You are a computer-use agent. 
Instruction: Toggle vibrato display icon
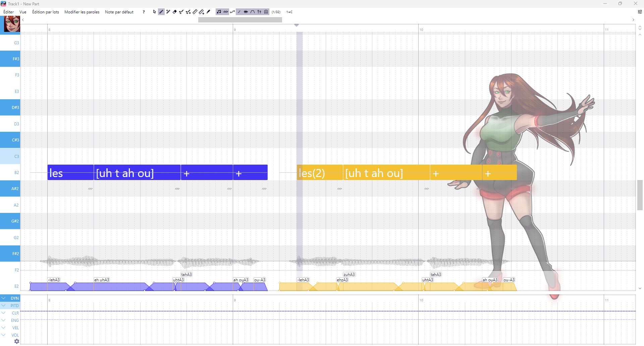(x=226, y=12)
